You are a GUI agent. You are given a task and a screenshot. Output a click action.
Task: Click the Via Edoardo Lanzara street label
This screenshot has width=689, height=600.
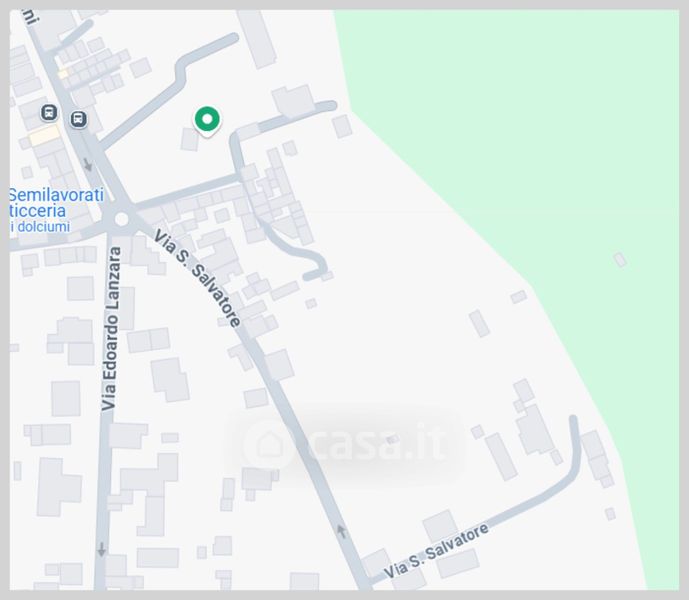[110, 328]
